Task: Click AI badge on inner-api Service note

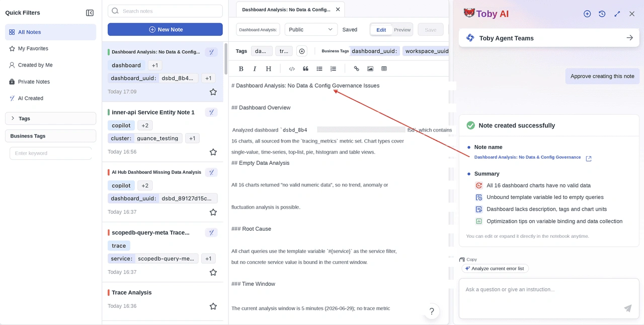Action: click(211, 112)
